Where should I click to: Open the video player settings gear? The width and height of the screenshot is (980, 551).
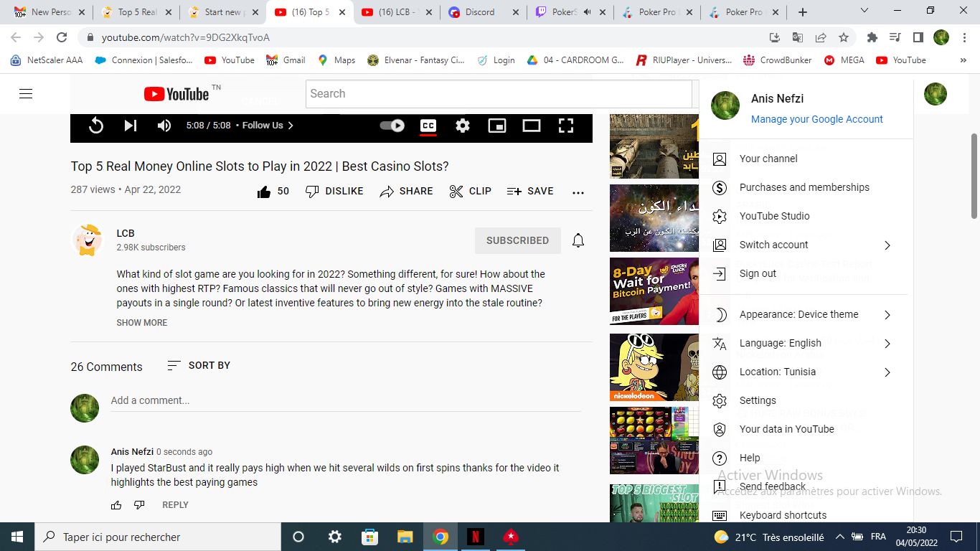pos(463,126)
